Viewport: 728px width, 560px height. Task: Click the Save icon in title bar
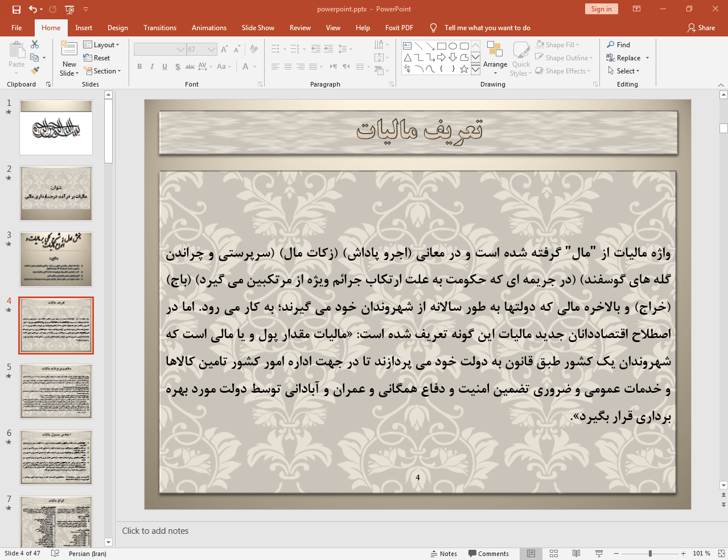17,9
